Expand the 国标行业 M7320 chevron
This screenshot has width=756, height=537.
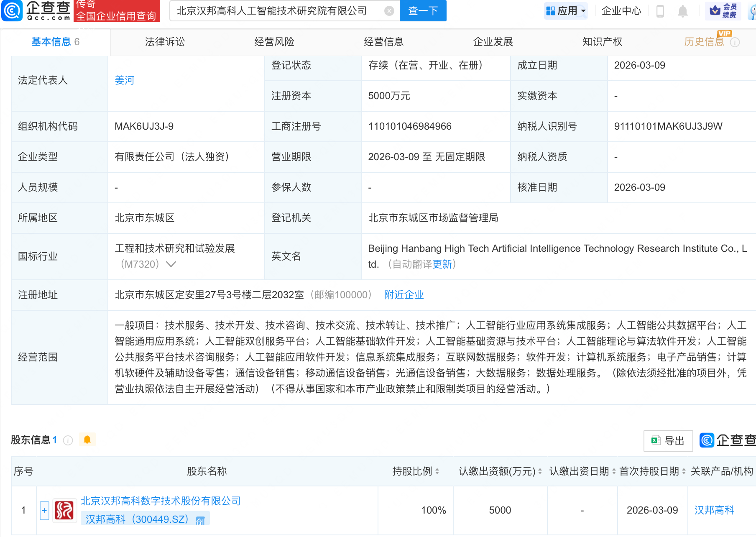(171, 264)
